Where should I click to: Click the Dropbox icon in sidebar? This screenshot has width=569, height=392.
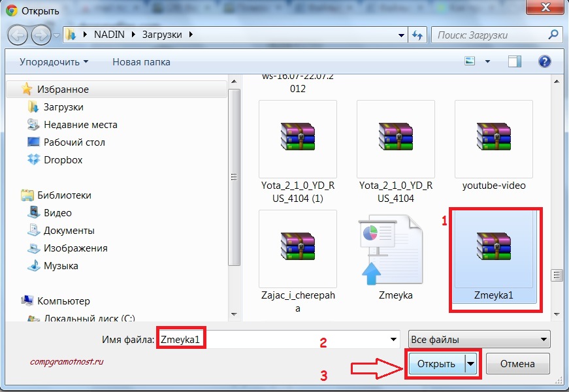click(x=34, y=159)
